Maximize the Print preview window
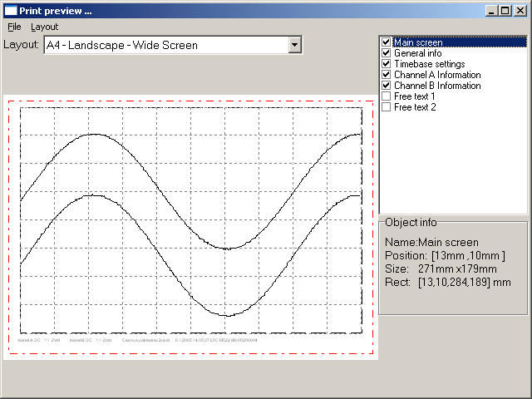 (505, 11)
